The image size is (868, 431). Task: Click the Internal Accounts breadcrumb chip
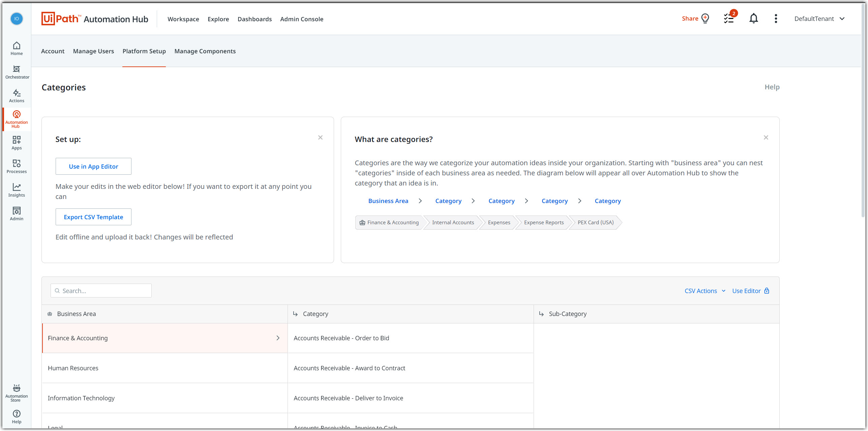(453, 222)
